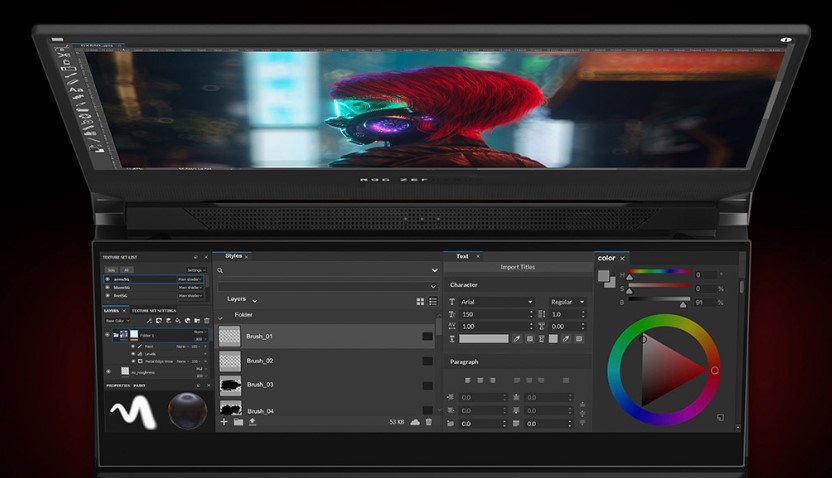Tick the checkbox on Brush_03 row
Image resolution: width=832 pixels, height=478 pixels.
click(427, 386)
